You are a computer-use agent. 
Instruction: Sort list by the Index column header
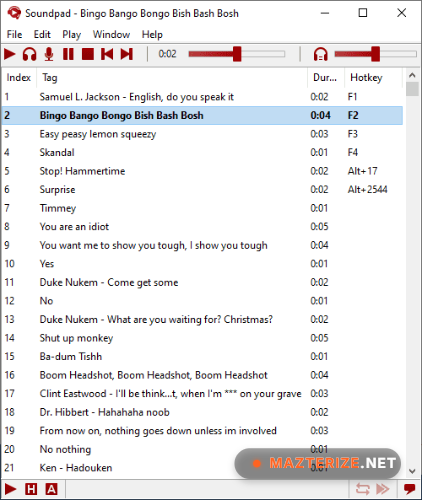click(x=19, y=78)
